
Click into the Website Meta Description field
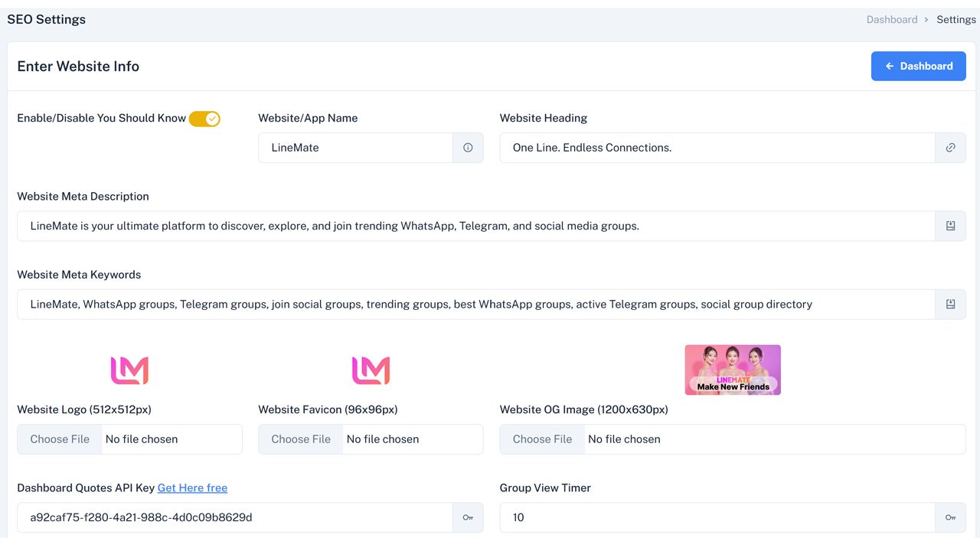click(x=475, y=226)
